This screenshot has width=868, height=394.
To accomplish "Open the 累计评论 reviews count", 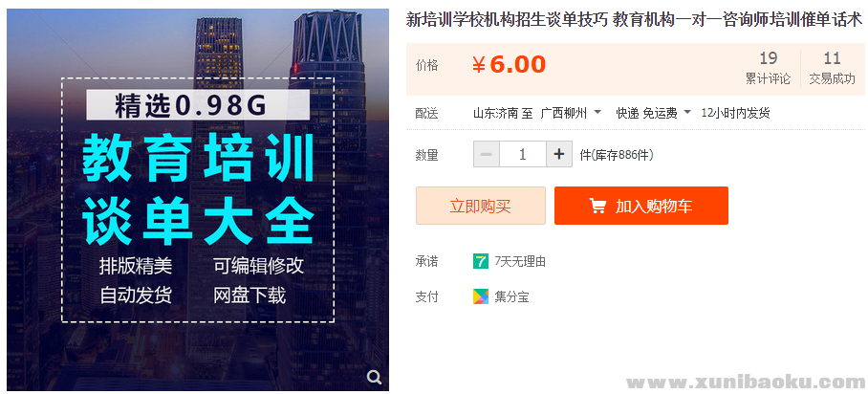I will click(x=768, y=68).
